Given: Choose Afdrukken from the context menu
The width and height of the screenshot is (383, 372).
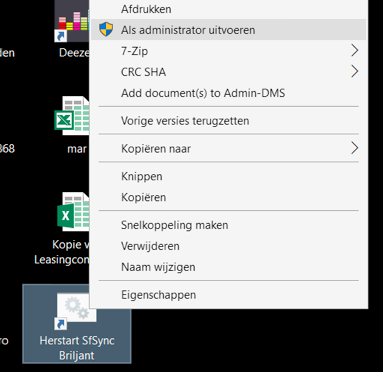Looking at the screenshot, I should [229, 9].
